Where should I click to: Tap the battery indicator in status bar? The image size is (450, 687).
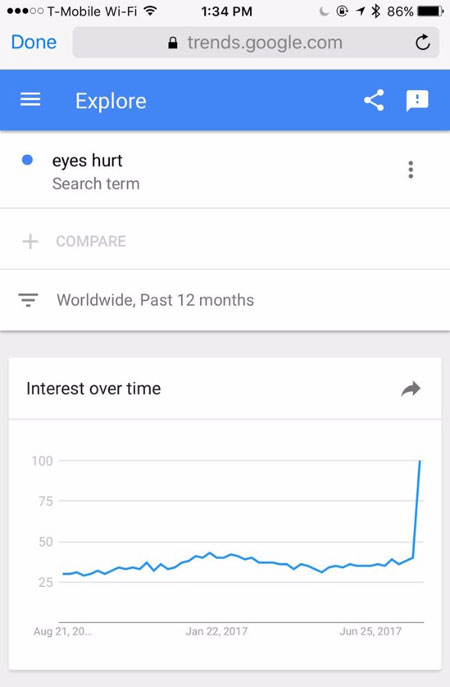431,11
